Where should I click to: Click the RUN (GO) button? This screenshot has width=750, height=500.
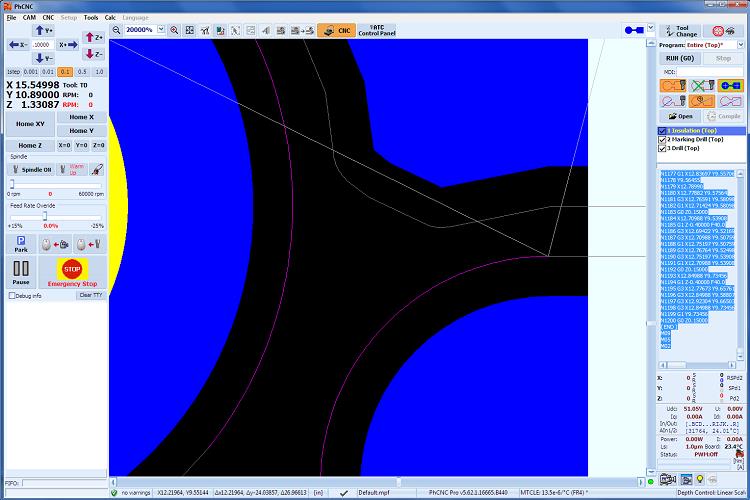[x=680, y=58]
